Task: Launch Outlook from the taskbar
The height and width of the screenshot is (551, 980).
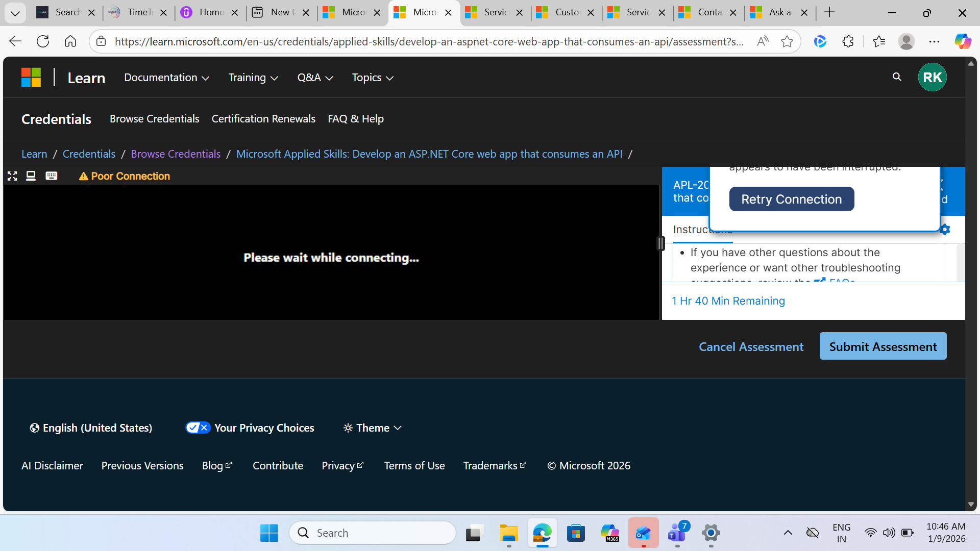Action: [x=643, y=533]
